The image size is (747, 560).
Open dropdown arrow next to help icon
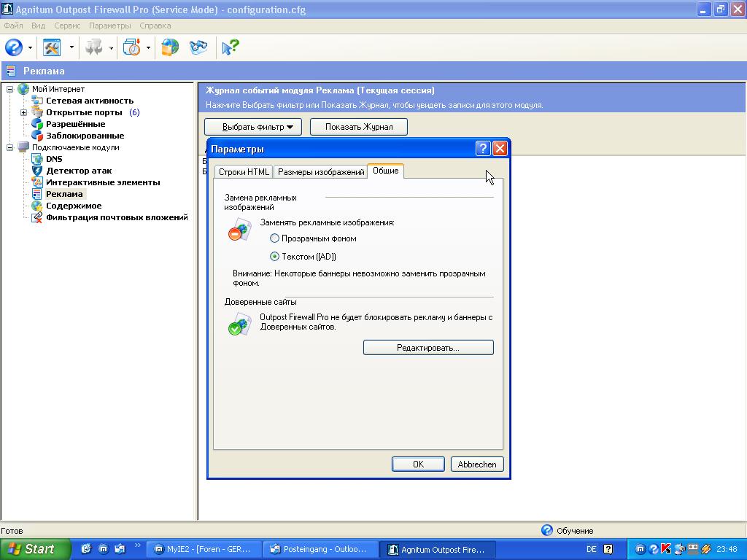[30, 47]
